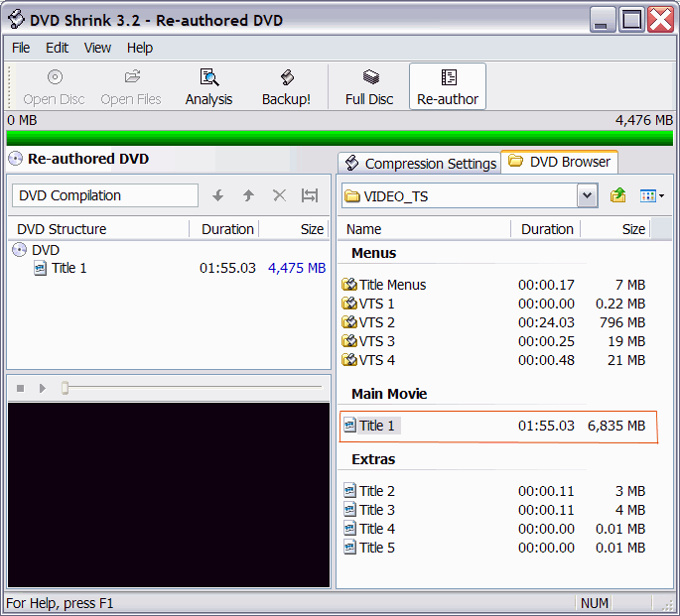Select the DVD Browser tab

tap(560, 162)
